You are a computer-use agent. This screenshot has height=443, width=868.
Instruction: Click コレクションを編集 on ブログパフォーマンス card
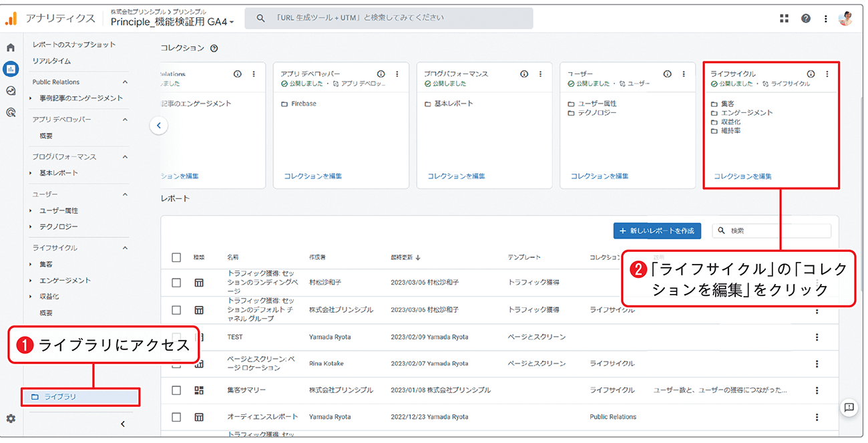[456, 176]
